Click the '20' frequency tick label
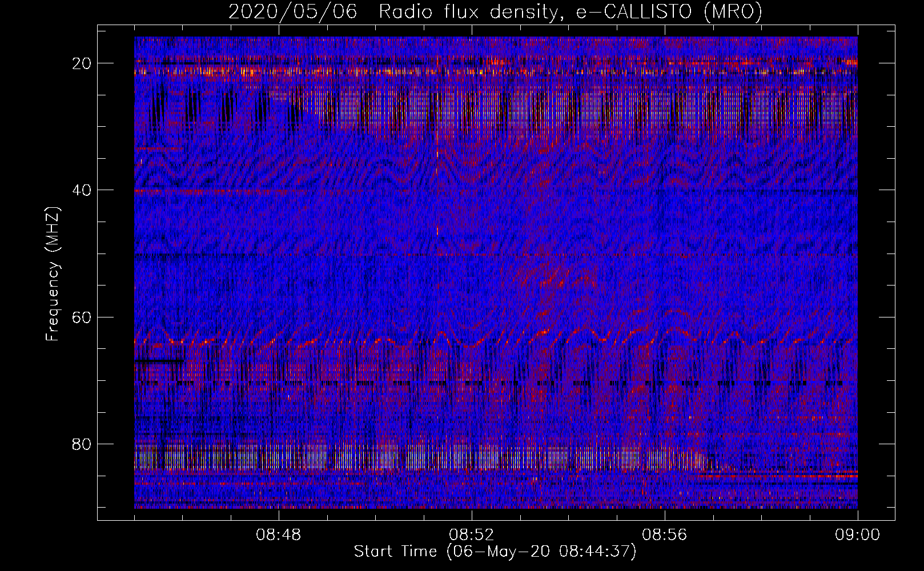Screen dimensions: 924x571 (x=82, y=63)
